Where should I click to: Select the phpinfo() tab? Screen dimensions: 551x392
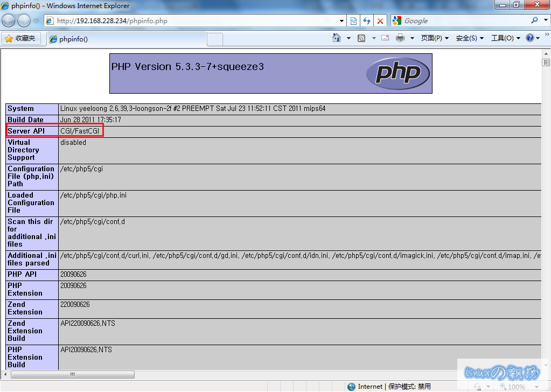click(x=127, y=39)
